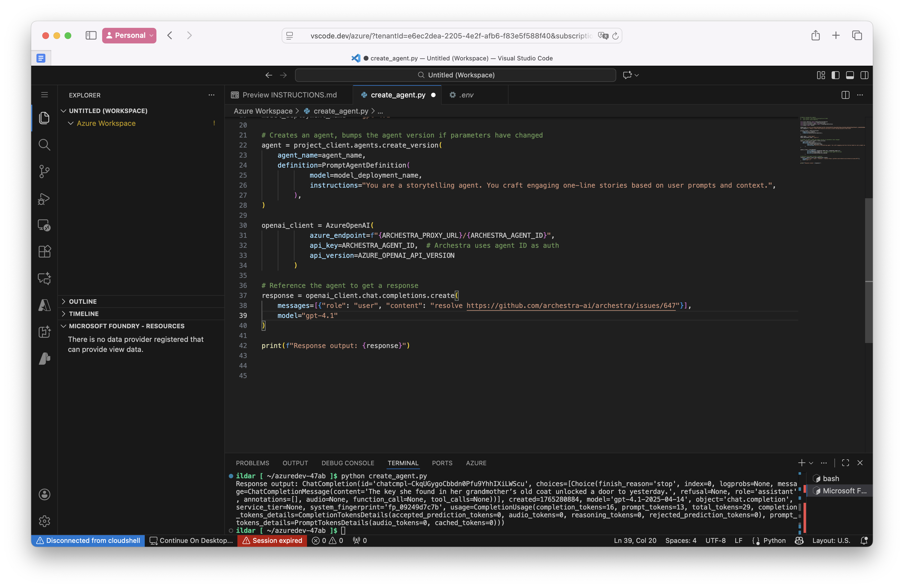Open the Remote Explorer view
904x588 pixels.
45,225
